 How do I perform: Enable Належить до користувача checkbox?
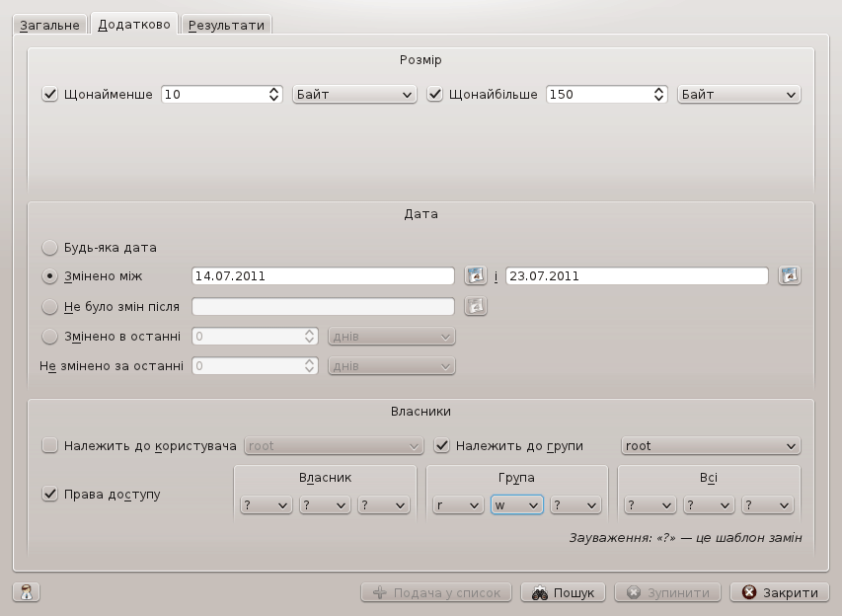[x=49, y=446]
